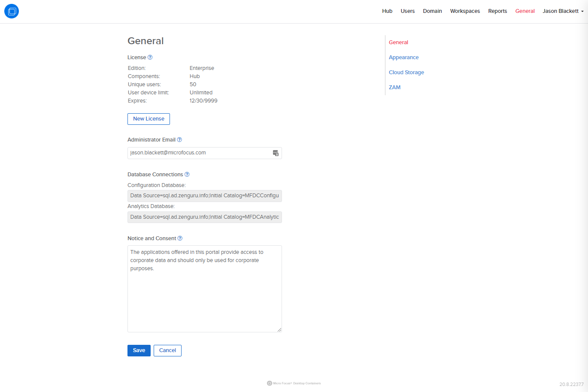Go to the ZAM settings section
This screenshot has width=588, height=392.
point(394,87)
